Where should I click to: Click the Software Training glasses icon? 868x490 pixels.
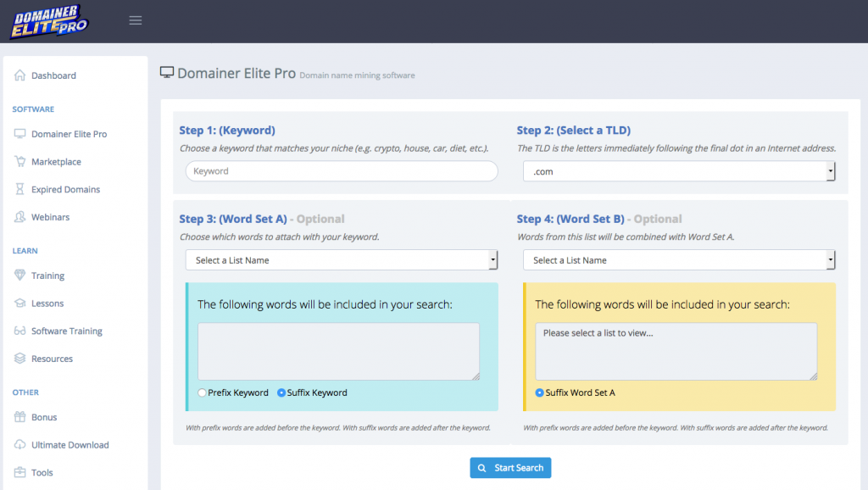[x=20, y=331]
